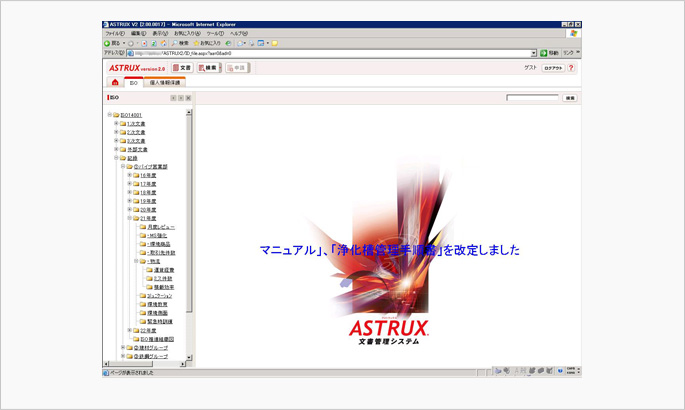Click the browser Back arrow icon
685x410 pixels.
coord(107,43)
